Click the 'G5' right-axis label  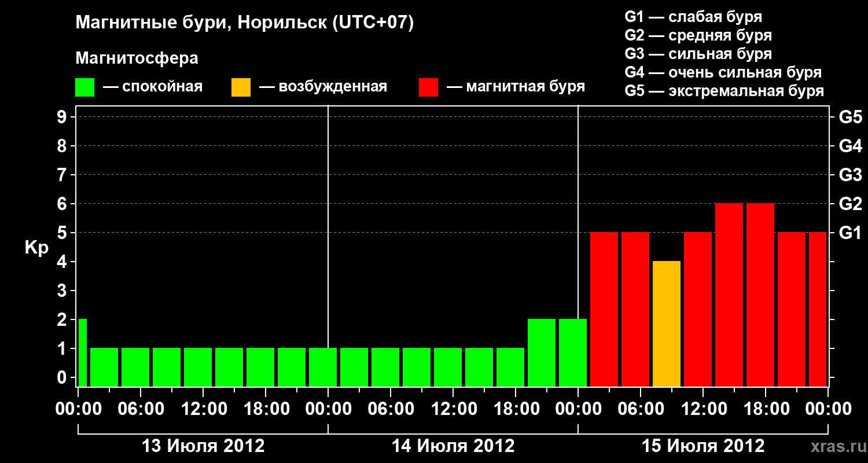(851, 117)
